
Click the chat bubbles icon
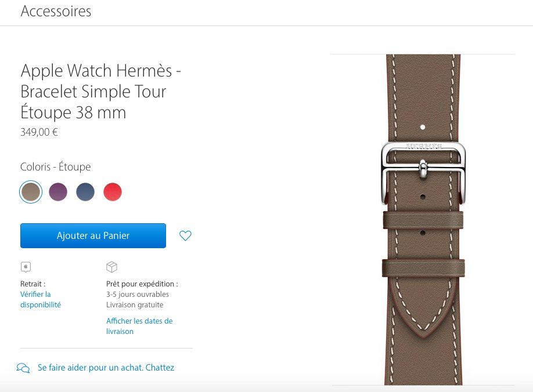[x=23, y=368]
